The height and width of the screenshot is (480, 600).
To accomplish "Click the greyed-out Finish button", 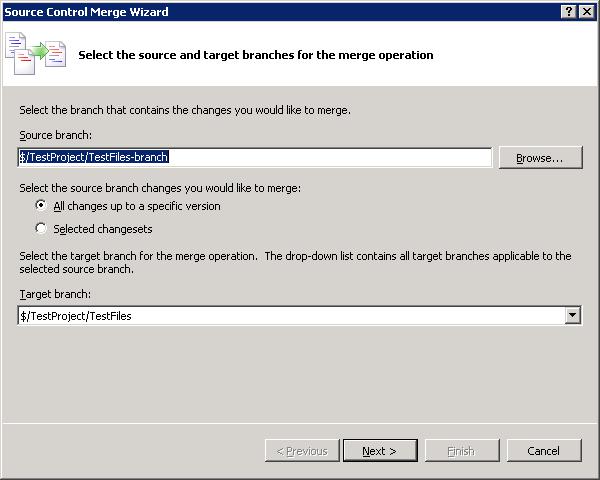I will (x=461, y=451).
